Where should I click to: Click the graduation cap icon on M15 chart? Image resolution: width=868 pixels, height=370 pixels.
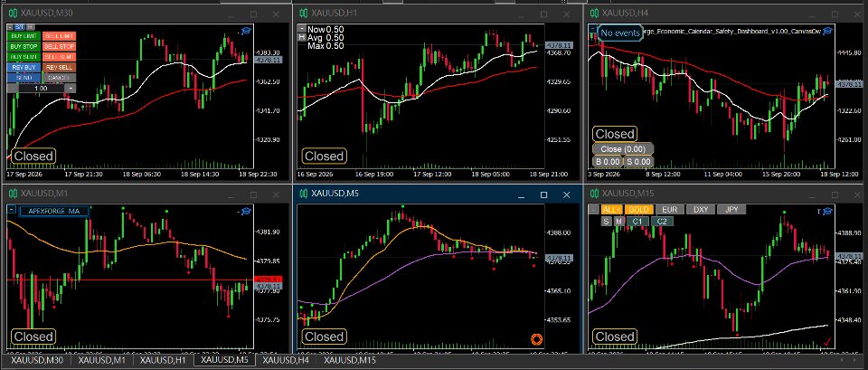coord(827,211)
